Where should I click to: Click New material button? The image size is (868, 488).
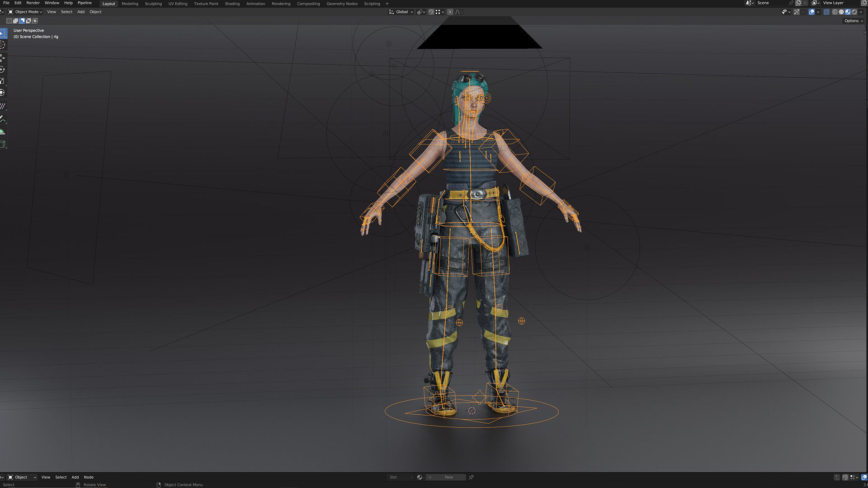tap(448, 477)
